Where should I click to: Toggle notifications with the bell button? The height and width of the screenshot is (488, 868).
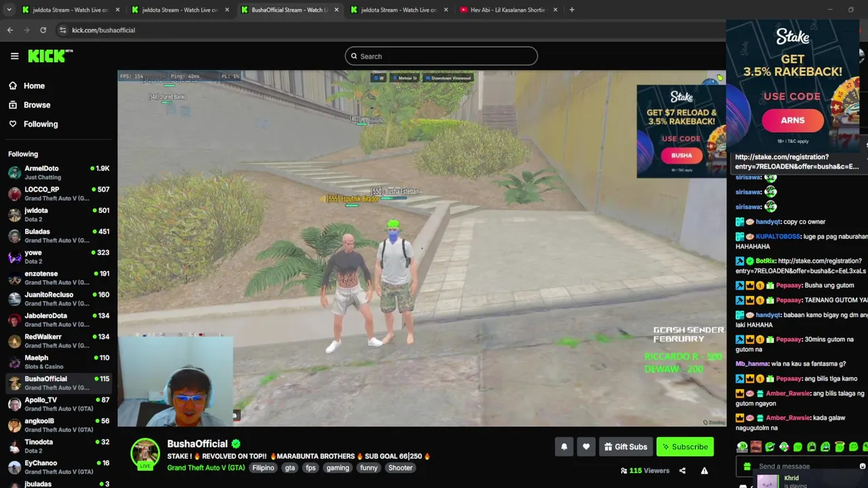564,447
